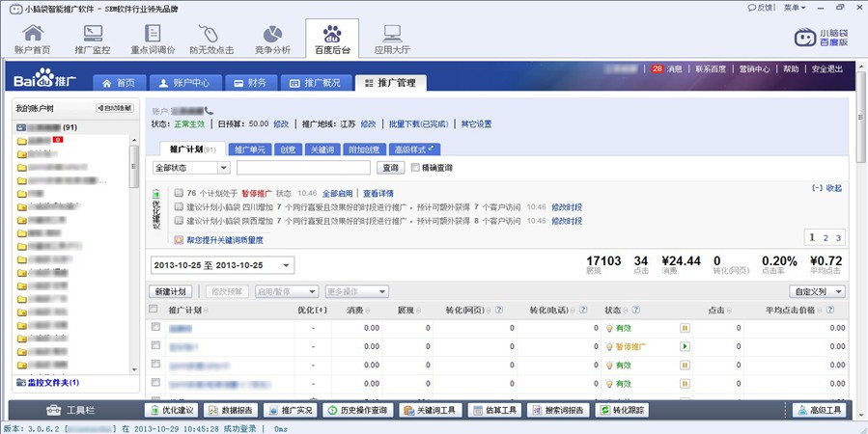Click the 全部启用 link
The width and height of the screenshot is (868, 434).
[338, 193]
